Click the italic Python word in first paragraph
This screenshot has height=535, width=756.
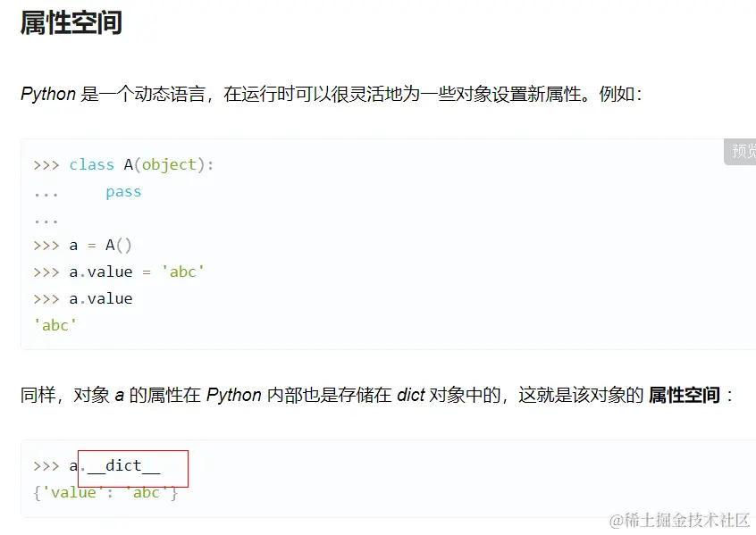48,94
